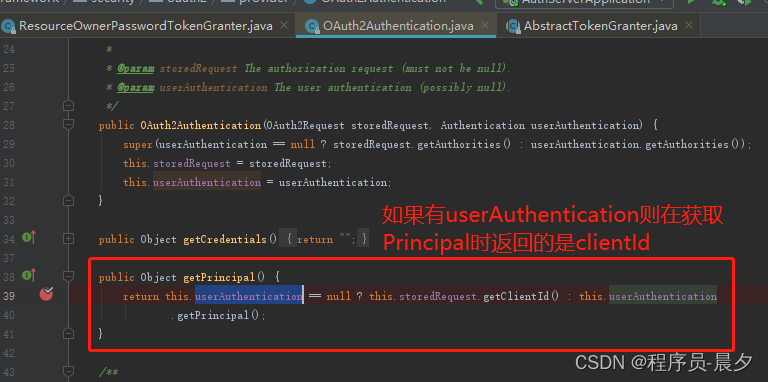This screenshot has width=768, height=382.
Task: Click the override marker beside getCredentials
Action: [x=29, y=239]
